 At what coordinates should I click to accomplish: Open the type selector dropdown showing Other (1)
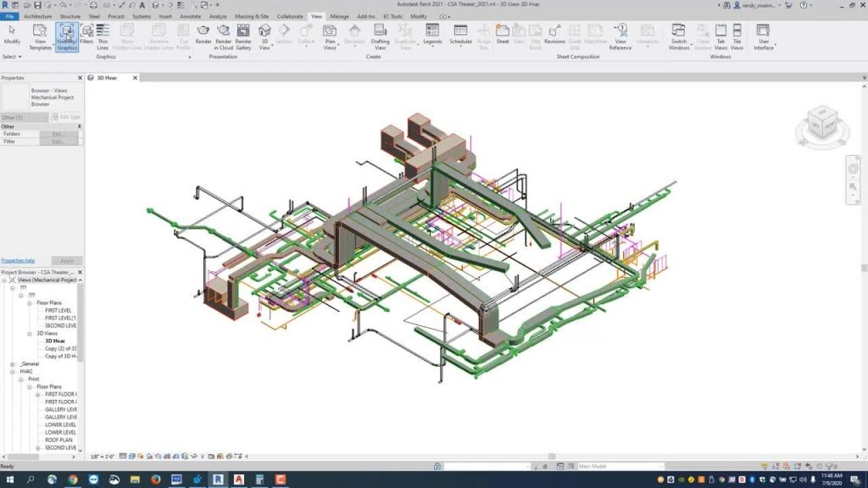25,117
